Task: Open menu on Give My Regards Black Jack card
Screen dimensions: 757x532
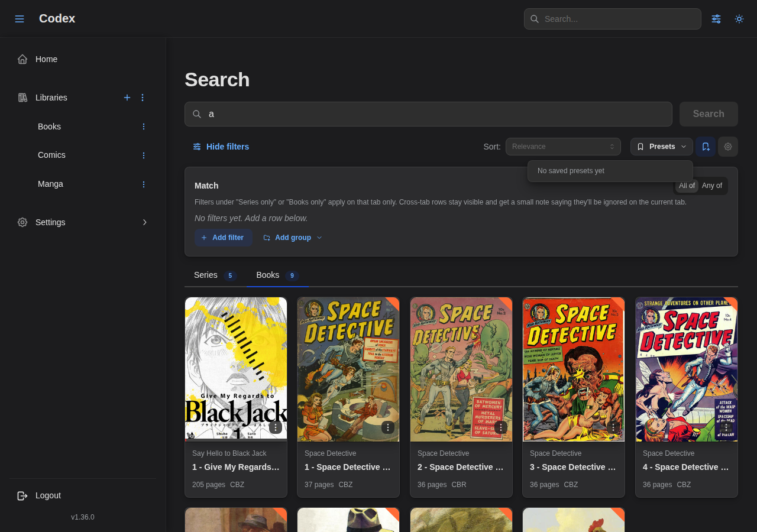Action: pos(276,427)
